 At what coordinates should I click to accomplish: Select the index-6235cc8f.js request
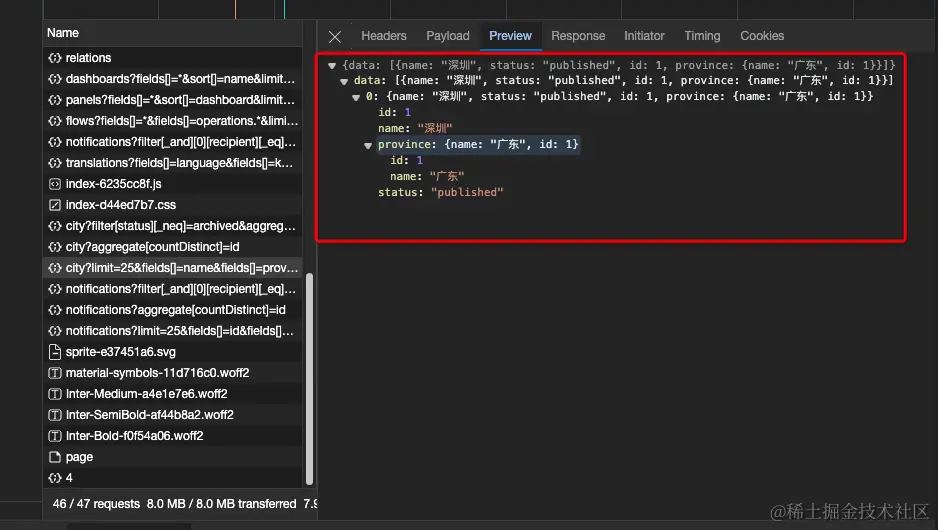point(173,184)
